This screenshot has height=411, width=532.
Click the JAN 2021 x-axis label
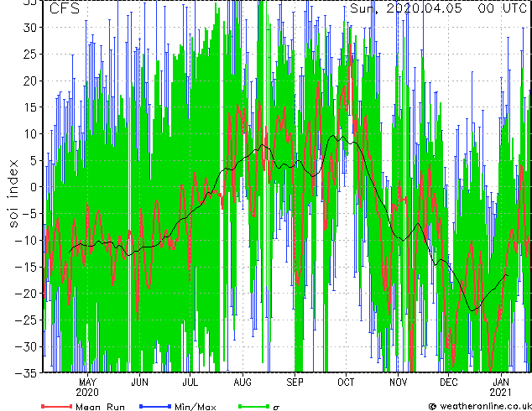coord(501,388)
